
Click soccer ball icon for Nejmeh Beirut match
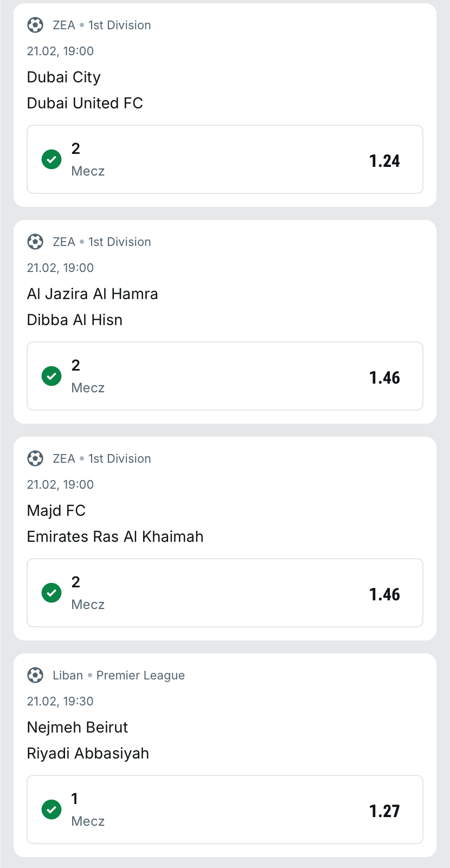point(35,675)
